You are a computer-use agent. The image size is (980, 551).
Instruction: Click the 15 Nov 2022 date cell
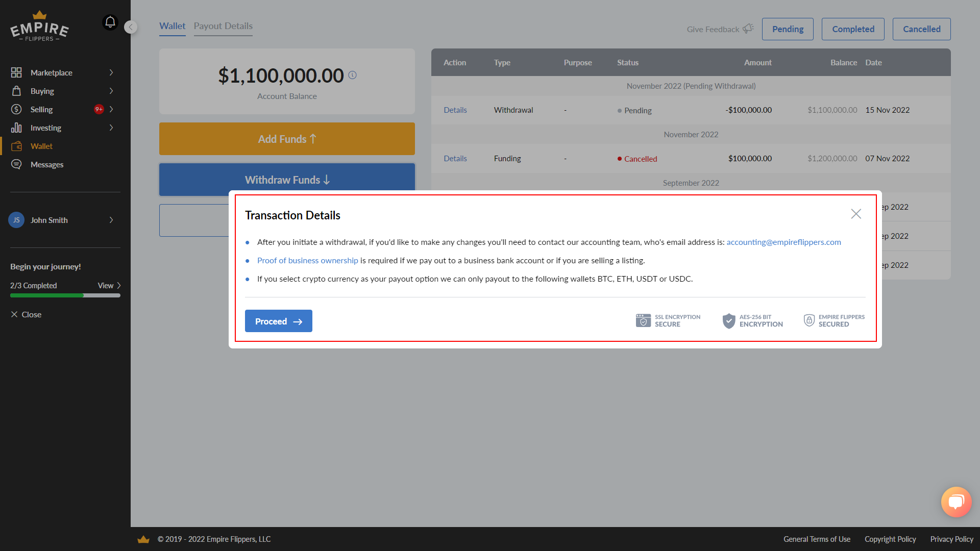pos(888,110)
